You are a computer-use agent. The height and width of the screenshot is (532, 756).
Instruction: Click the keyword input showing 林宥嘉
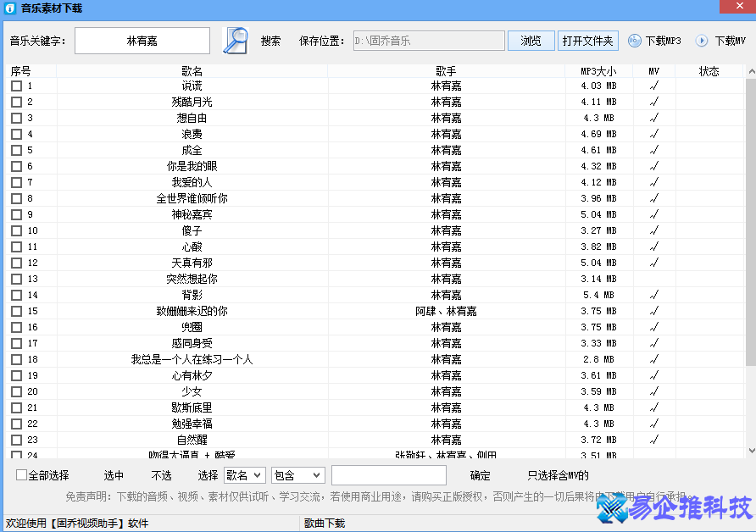click(142, 39)
